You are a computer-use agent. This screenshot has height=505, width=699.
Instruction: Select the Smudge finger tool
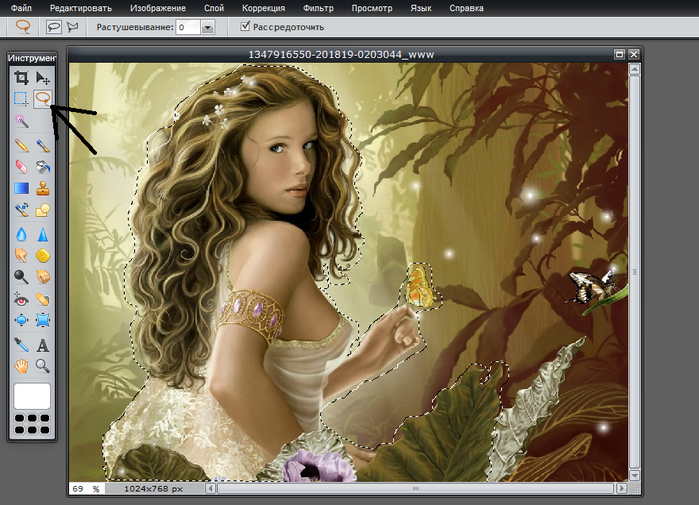tap(21, 255)
